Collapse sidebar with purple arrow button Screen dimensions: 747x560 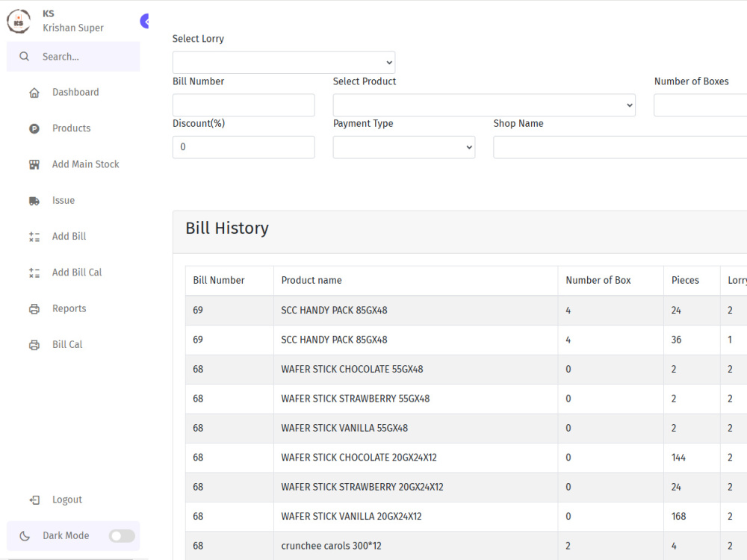click(144, 21)
